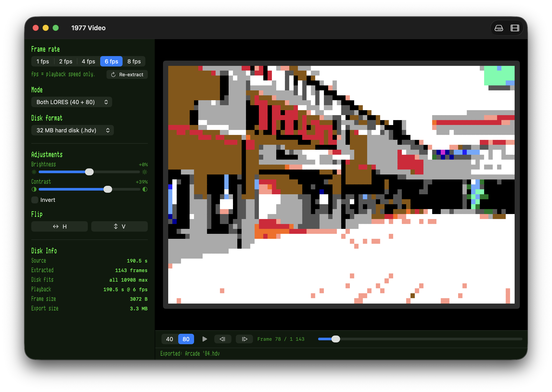Image resolution: width=552 pixels, height=392 pixels.
Task: Click the 'fps = playback speed only.' note
Action: [x=63, y=74]
